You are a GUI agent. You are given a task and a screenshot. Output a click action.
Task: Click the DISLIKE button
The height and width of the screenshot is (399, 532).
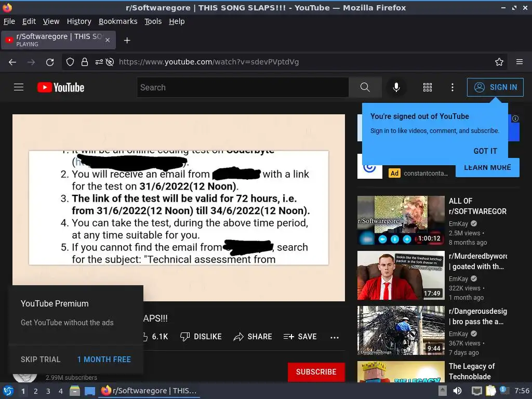pos(201,337)
